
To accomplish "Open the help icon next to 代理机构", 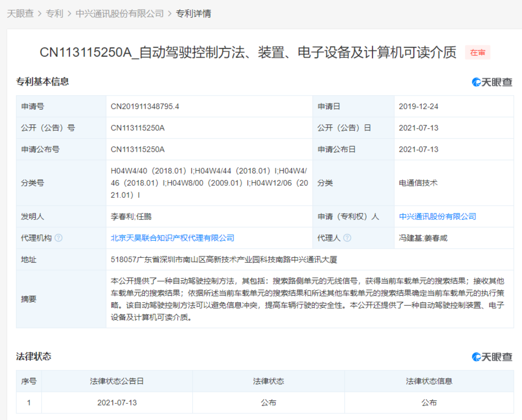I will pos(58,238).
